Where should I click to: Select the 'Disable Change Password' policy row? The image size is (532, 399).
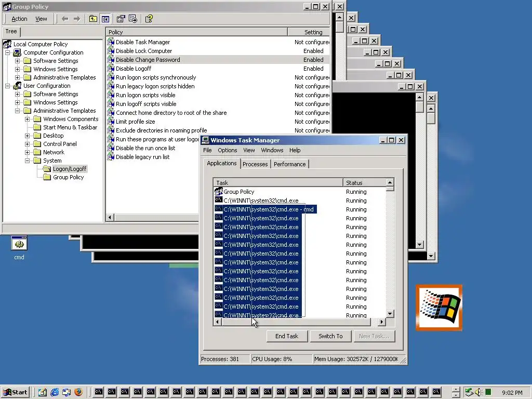[218, 60]
